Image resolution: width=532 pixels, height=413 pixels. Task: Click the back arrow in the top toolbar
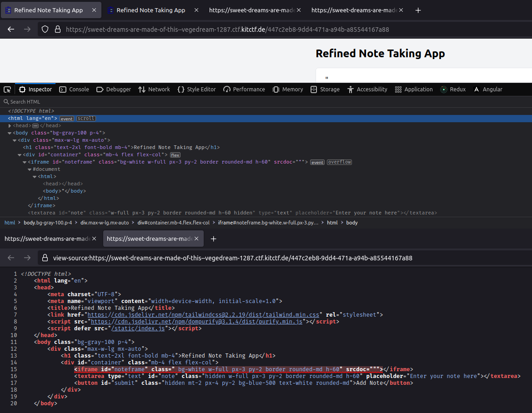click(x=10, y=29)
